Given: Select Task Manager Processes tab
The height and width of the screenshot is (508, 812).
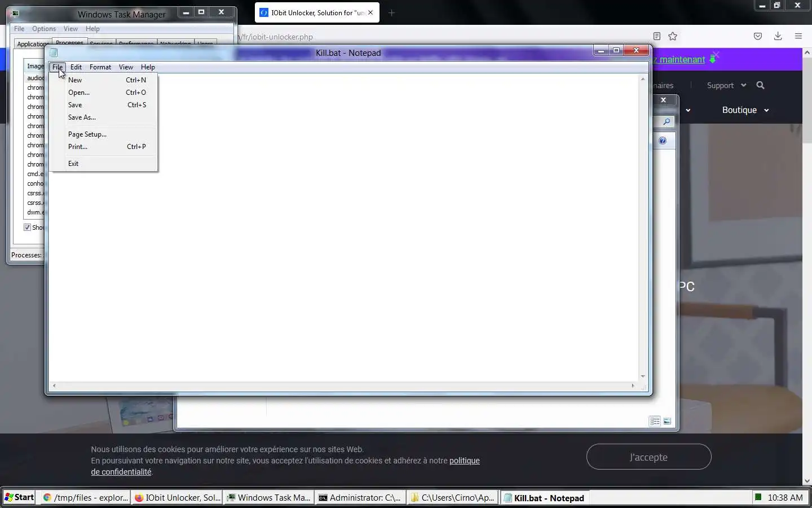Looking at the screenshot, I should 69,42.
